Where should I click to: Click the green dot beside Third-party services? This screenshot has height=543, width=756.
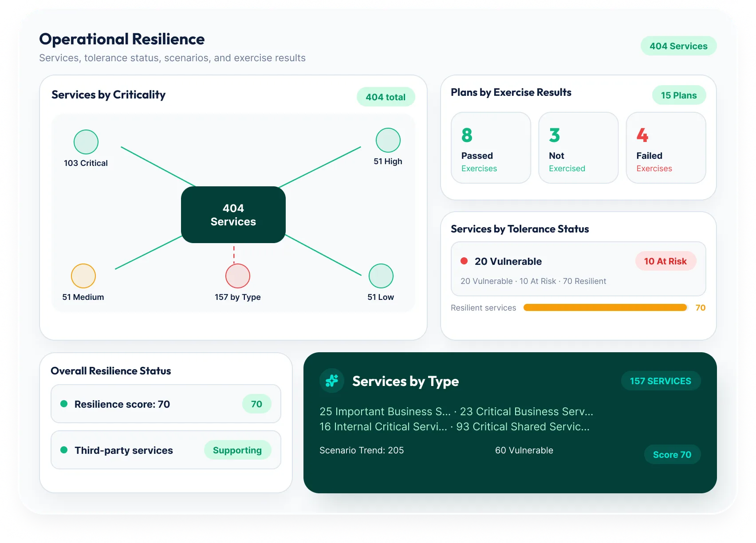coord(64,450)
